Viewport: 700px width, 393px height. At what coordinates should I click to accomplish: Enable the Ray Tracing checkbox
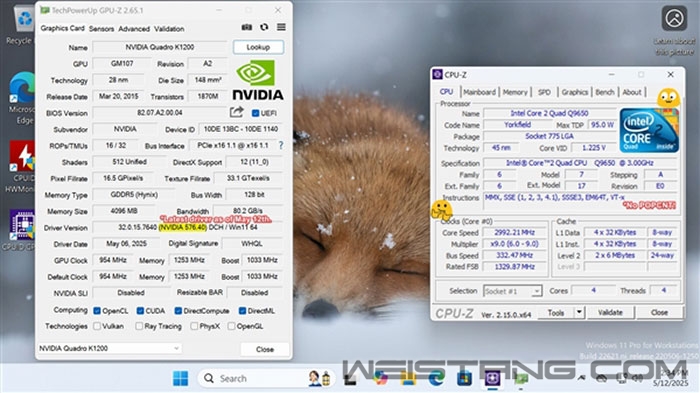139,326
